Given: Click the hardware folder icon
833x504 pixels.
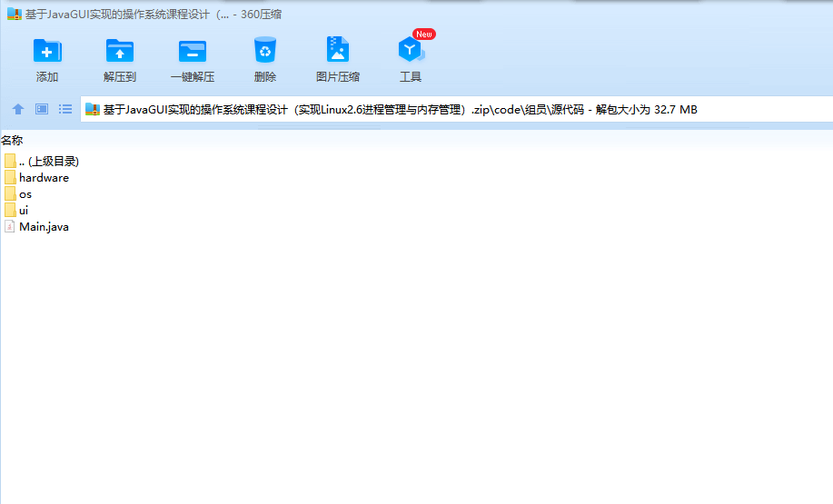Looking at the screenshot, I should [10, 177].
